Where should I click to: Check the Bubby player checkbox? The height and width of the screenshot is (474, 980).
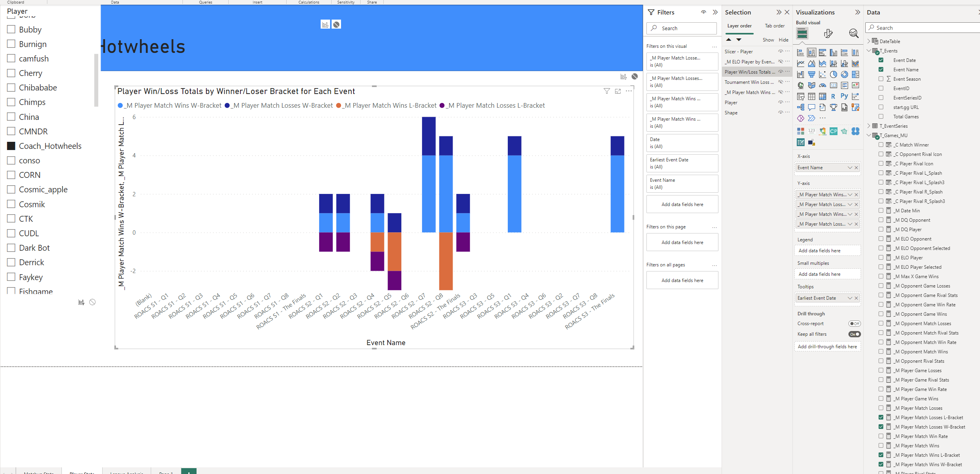11,29
